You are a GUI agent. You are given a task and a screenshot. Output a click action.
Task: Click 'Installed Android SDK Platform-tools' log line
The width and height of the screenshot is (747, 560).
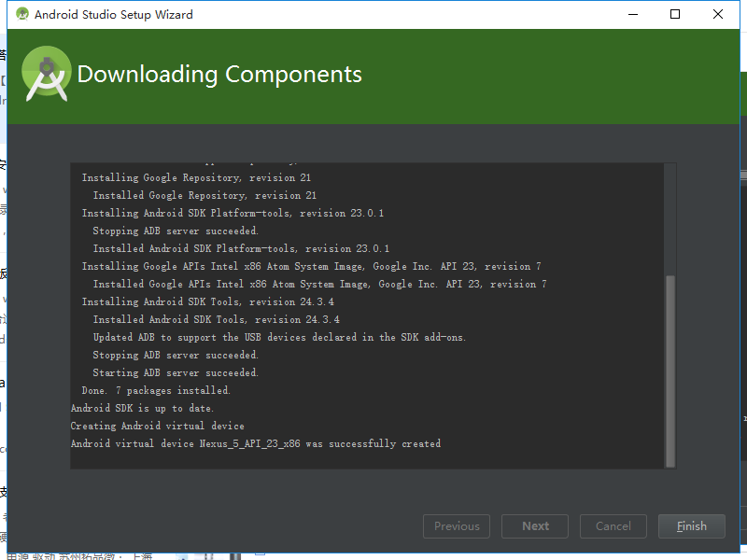241,248
